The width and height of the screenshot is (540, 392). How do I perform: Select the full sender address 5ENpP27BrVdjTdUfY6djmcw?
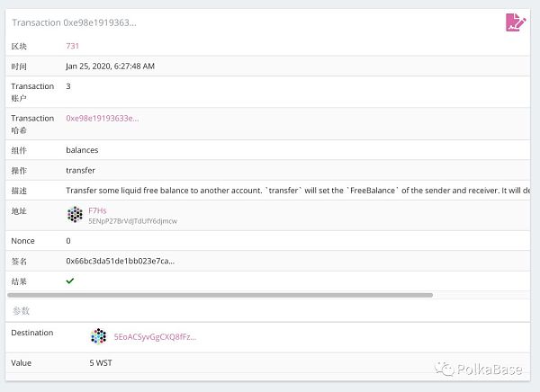pyautogui.click(x=132, y=221)
